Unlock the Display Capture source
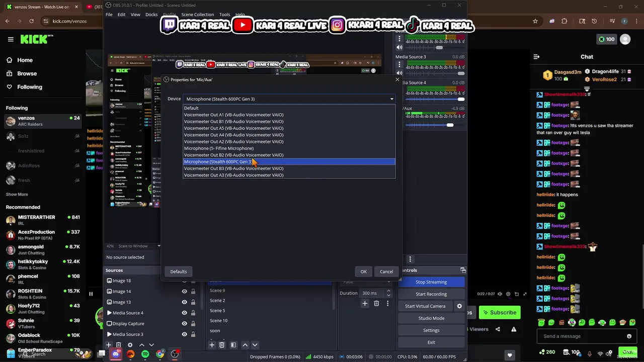Image resolution: width=644 pixels, height=362 pixels. [193, 323]
